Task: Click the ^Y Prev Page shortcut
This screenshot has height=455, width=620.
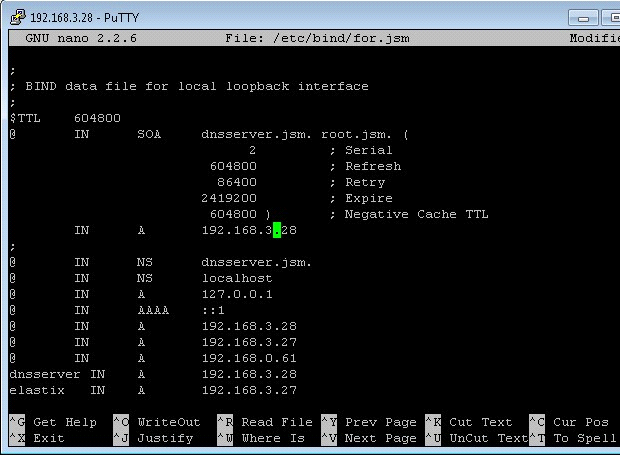Action: point(369,422)
